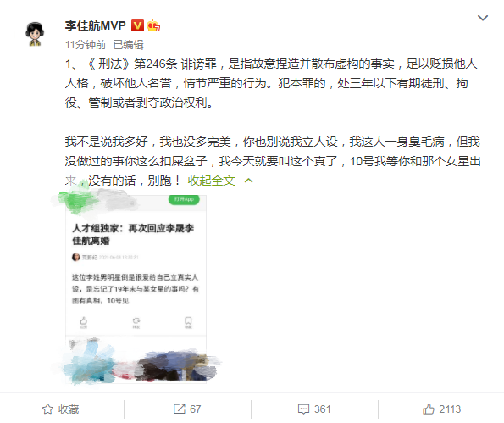Click the upward chevron beside 收起全文
This screenshot has width=504, height=423.
pyautogui.click(x=248, y=181)
